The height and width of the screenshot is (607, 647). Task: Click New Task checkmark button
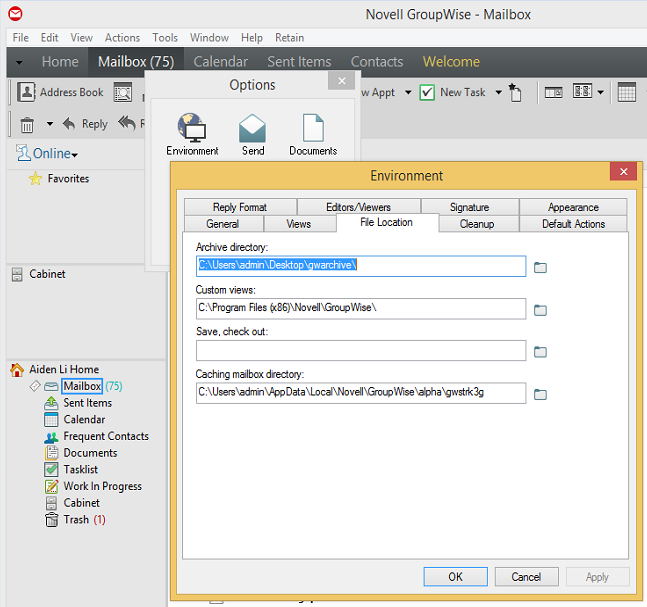(427, 93)
